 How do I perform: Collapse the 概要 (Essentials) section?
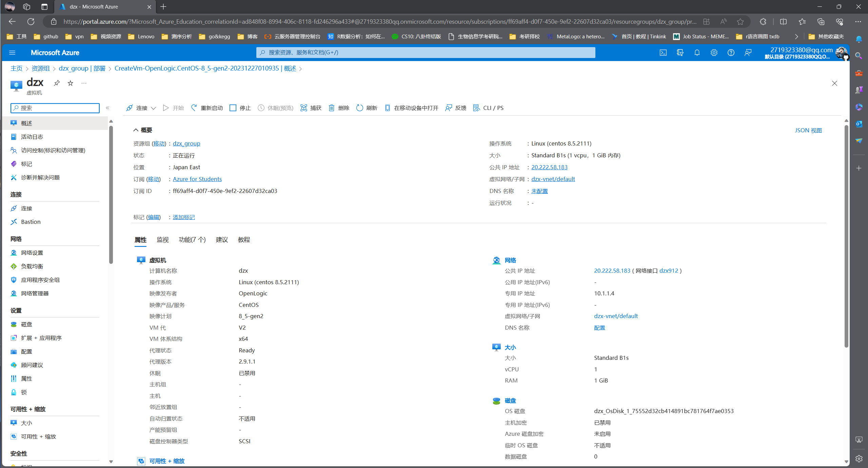pos(136,130)
